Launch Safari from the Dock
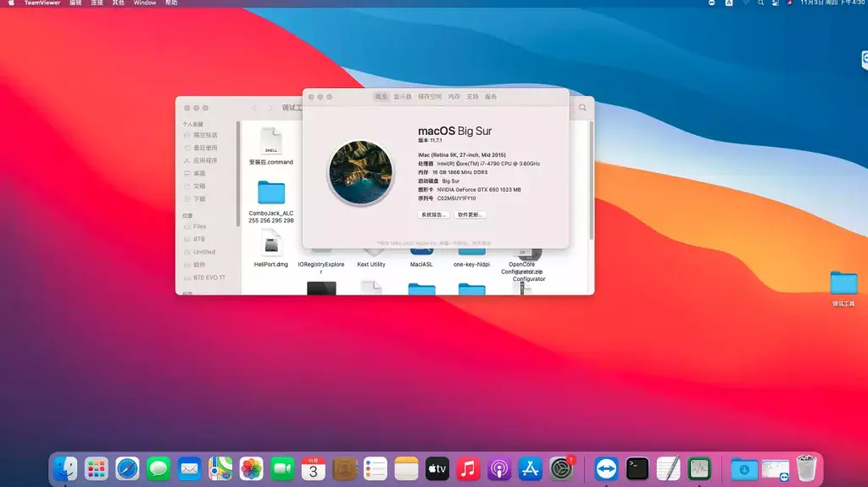The image size is (868, 487). [x=127, y=468]
